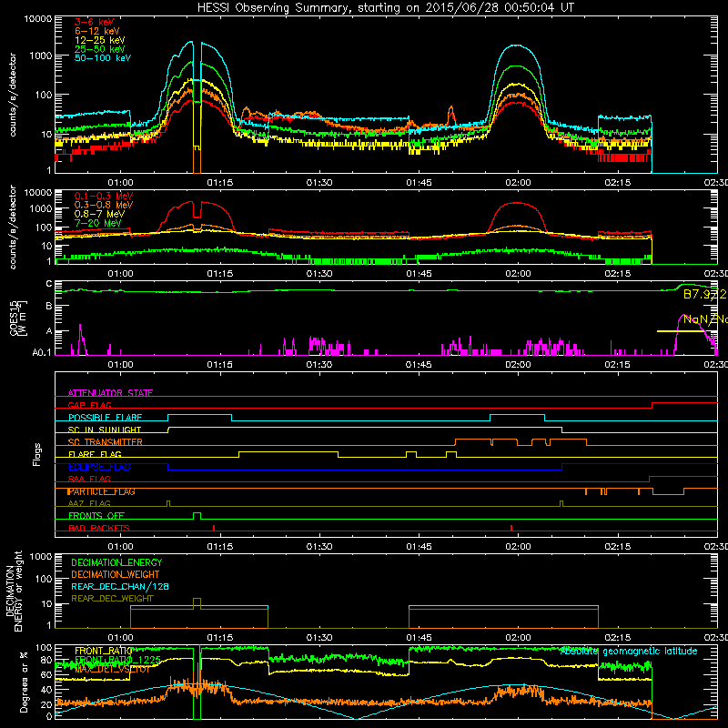Click the DECIMATION_WEIGHT legend label
This screenshot has height=728, width=728.
click(116, 574)
